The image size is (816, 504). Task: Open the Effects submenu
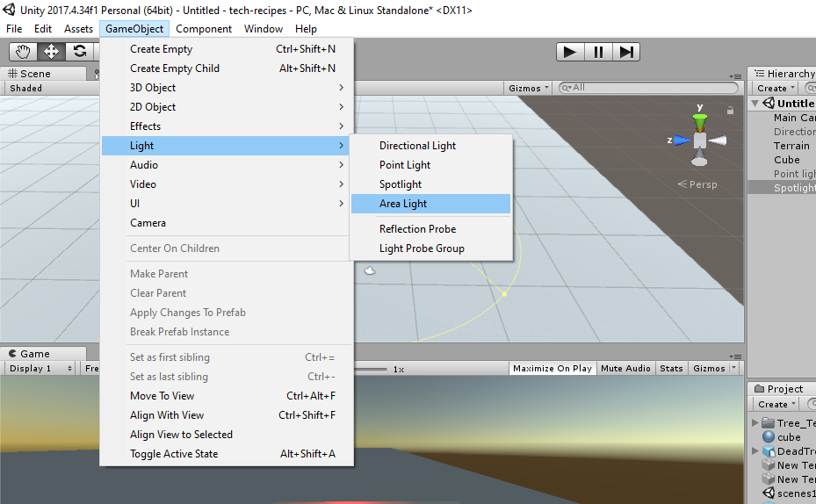pyautogui.click(x=227, y=126)
